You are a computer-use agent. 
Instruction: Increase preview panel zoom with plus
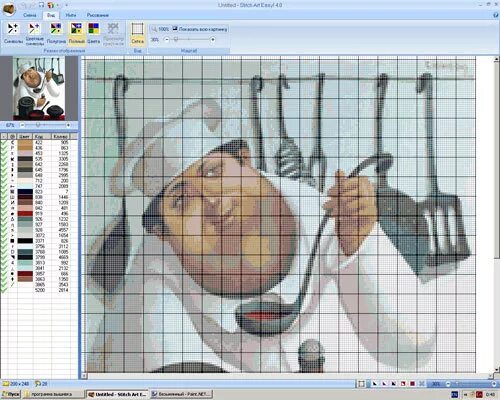[68, 125]
